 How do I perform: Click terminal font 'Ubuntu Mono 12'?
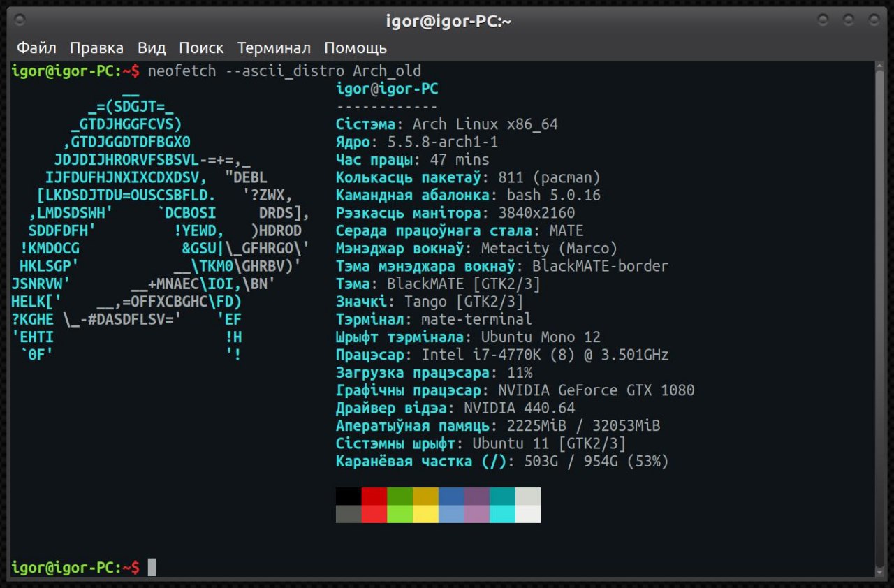tap(541, 337)
